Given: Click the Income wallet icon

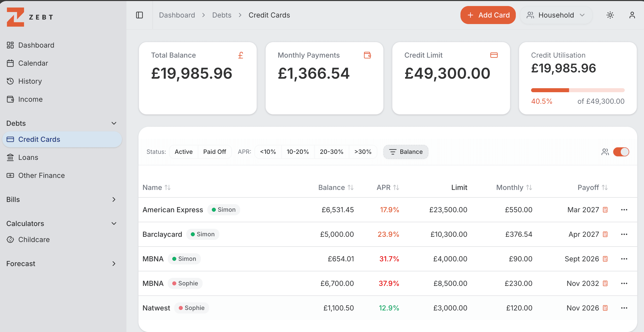Looking at the screenshot, I should 10,99.
